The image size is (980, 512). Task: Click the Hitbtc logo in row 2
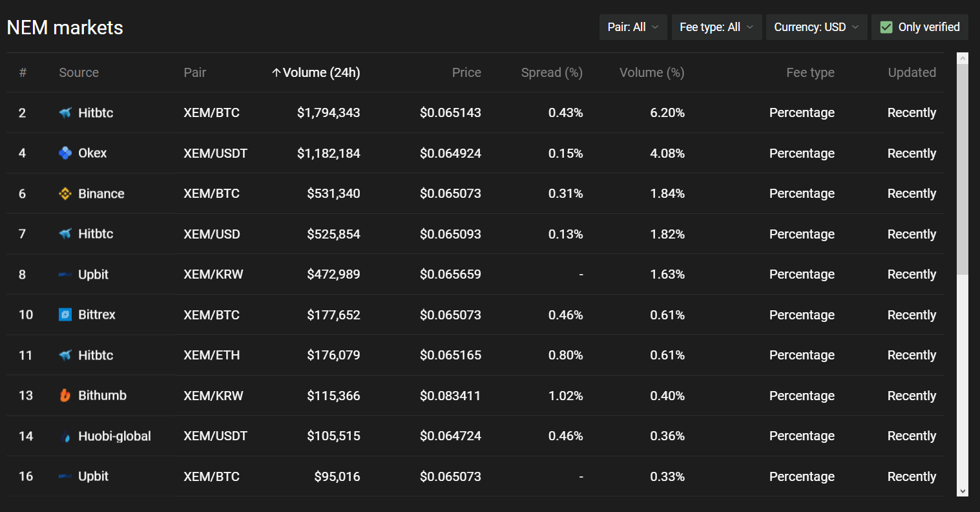(65, 113)
